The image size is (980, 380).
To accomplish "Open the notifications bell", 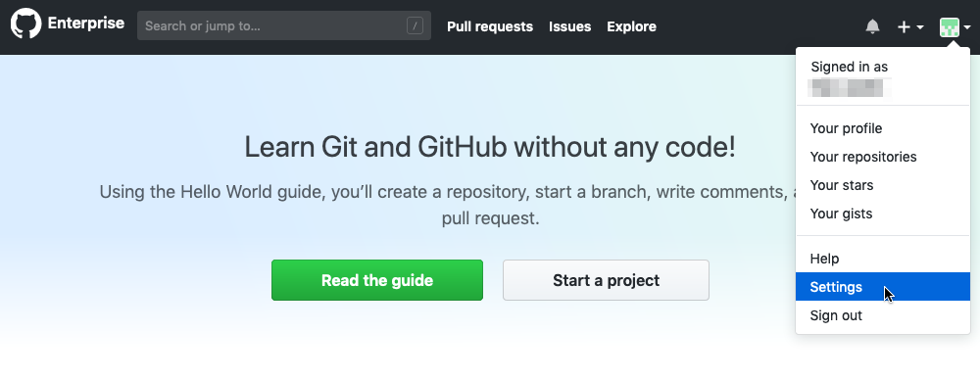I will point(872,26).
